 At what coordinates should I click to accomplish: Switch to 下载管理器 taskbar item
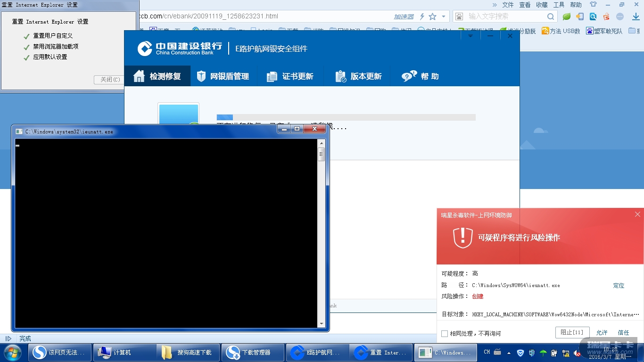[x=253, y=353]
